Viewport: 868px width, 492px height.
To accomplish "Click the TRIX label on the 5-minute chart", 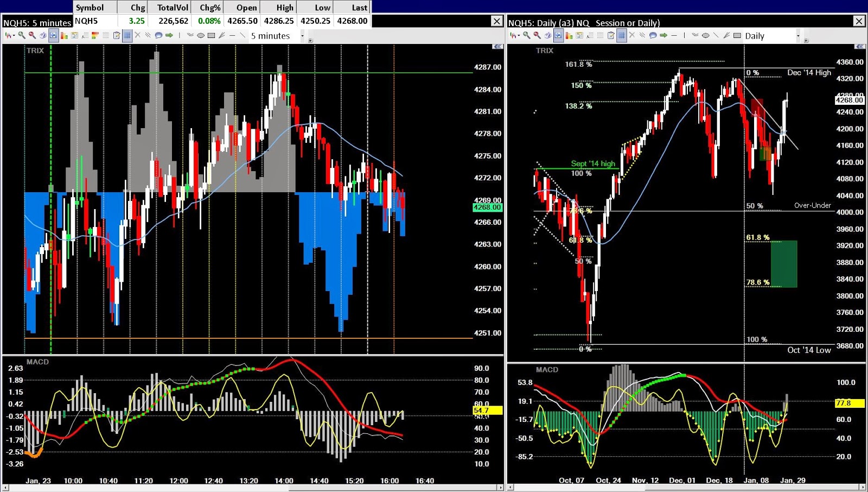I will point(35,51).
